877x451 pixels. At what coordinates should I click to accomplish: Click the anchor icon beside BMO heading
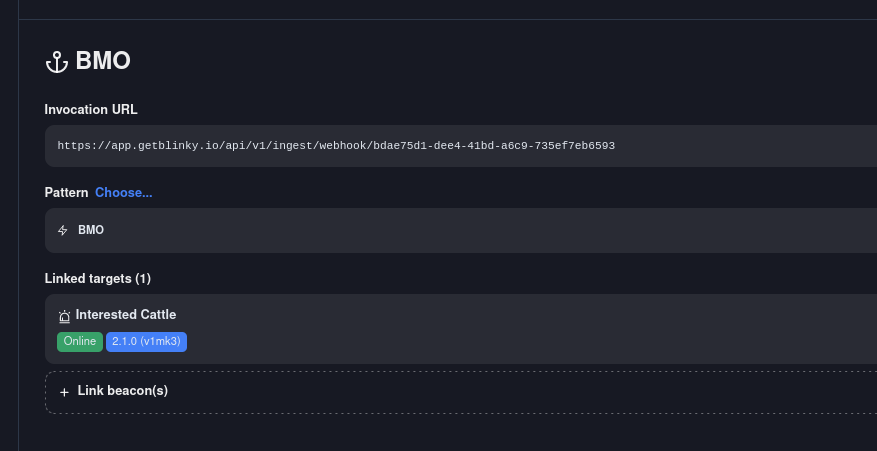[56, 62]
